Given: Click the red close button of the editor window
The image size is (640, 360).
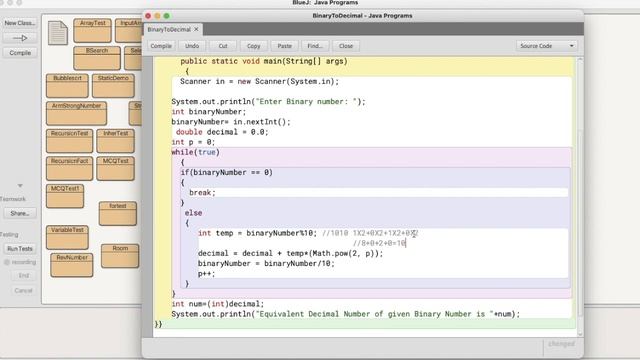Looking at the screenshot, I should pyautogui.click(x=148, y=16).
